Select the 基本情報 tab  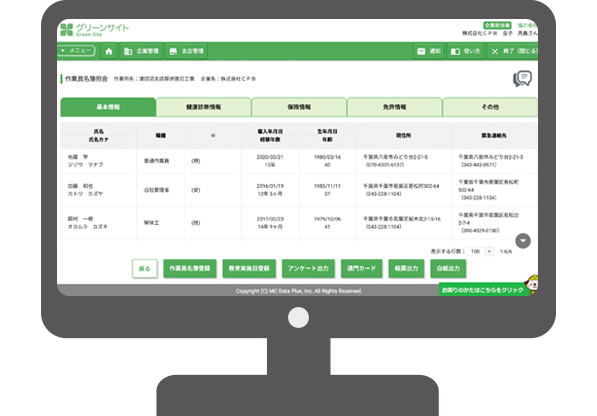point(108,107)
